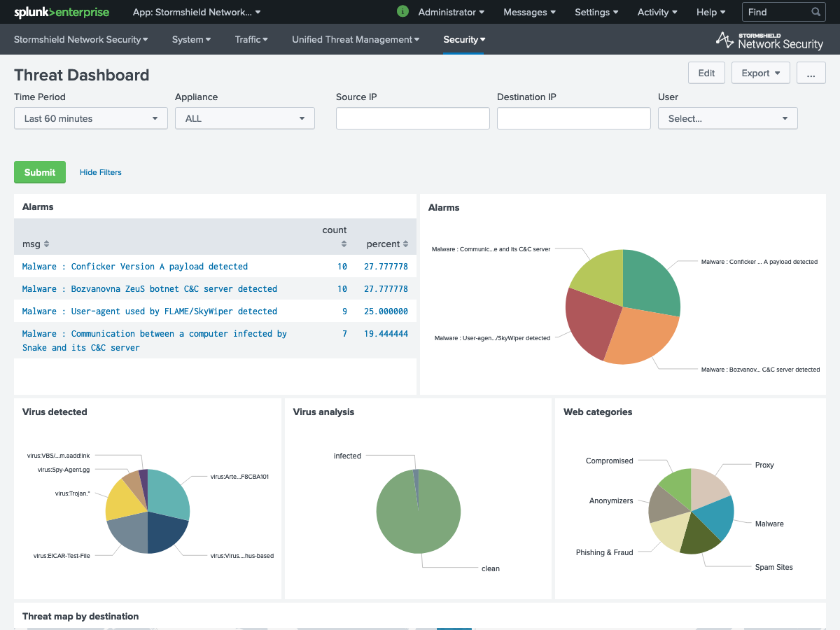Viewport: 840px width, 630px height.
Task: Open the Unified Threat Management nav menu
Action: [356, 39]
